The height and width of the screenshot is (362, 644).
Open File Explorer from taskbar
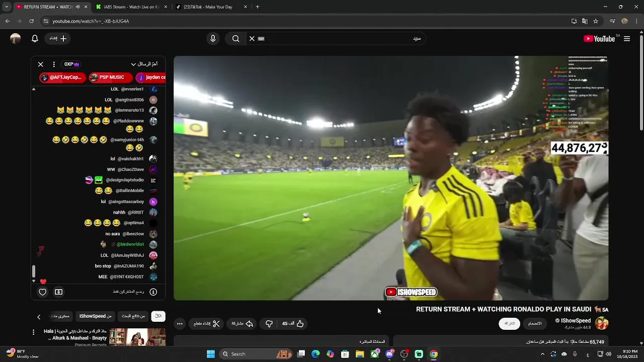(360, 354)
